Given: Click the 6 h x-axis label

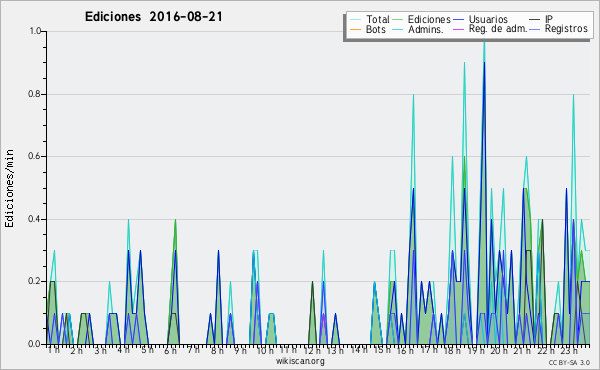Looking at the screenshot, I should (171, 350).
